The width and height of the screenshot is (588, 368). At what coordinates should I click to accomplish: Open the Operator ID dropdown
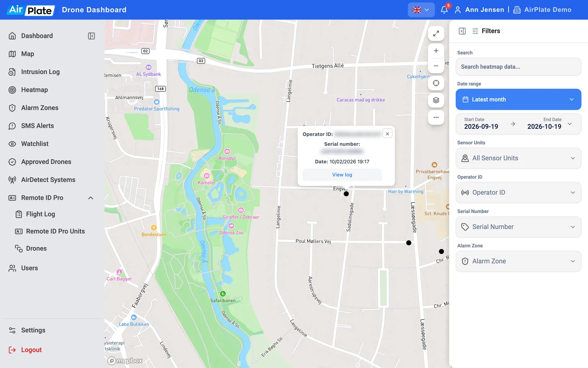pyautogui.click(x=518, y=192)
